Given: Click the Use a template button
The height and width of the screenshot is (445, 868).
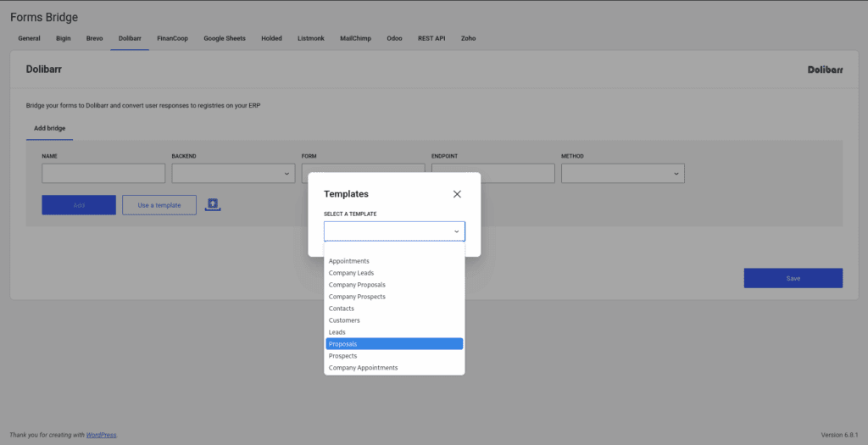Looking at the screenshot, I should [159, 205].
